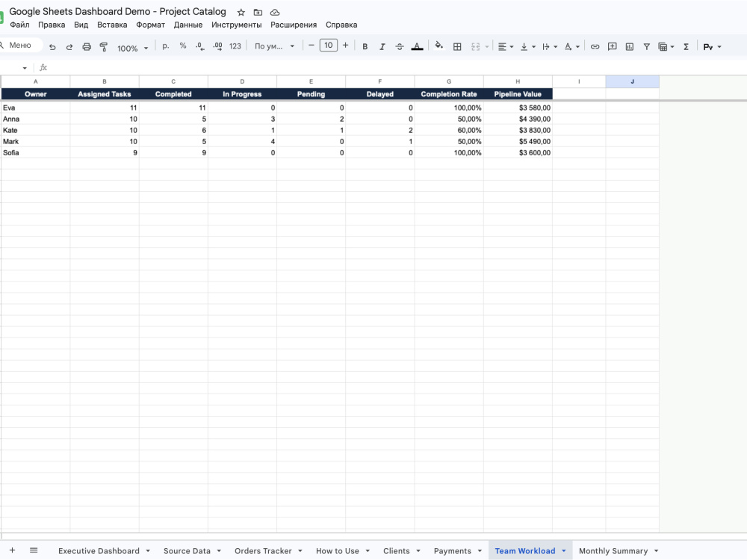Select column J header
This screenshot has width=747, height=560.
[x=632, y=81]
